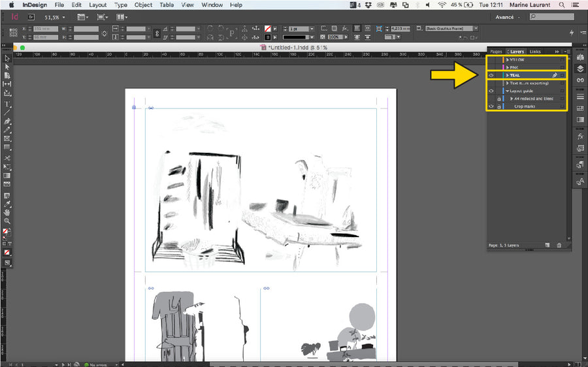Unlock the Crop marks layer

[x=498, y=106]
